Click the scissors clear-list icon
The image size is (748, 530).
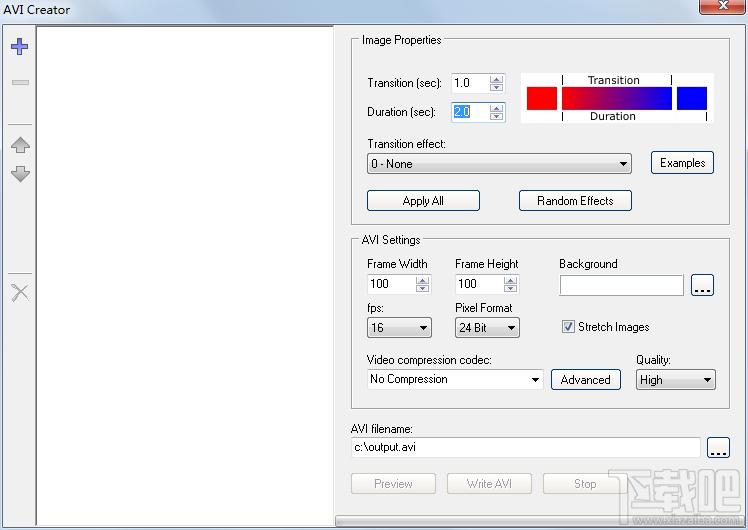tap(20, 292)
